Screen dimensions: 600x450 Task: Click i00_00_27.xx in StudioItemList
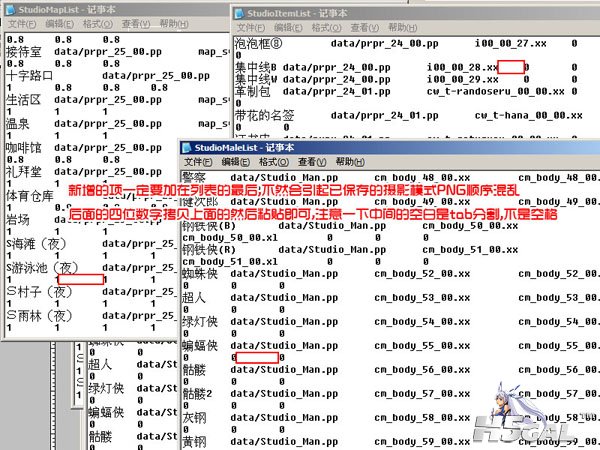510,44
